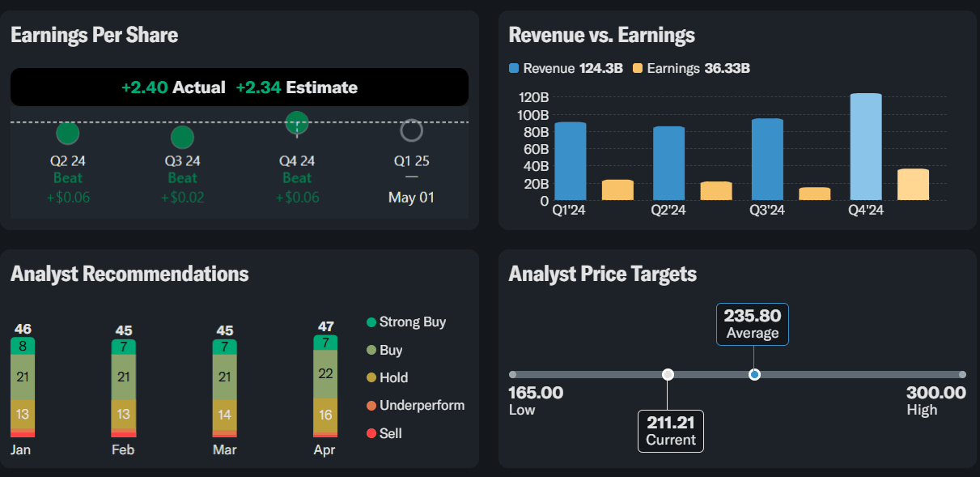Click the Strong Buy legend dot
This screenshot has width=980, height=477.
[x=371, y=322]
